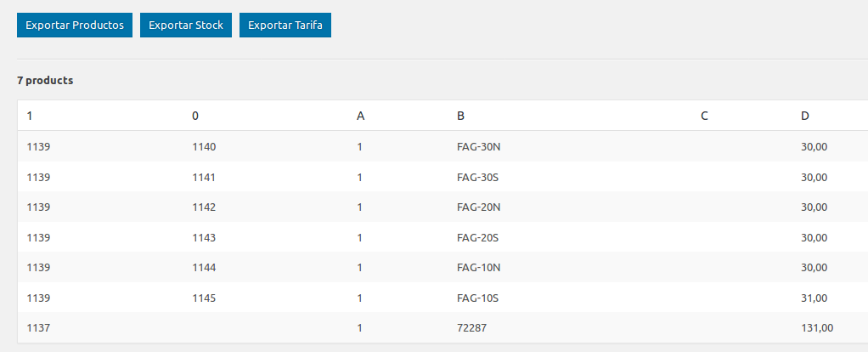
Task: Select the column header labeled B
Action: pos(460,116)
